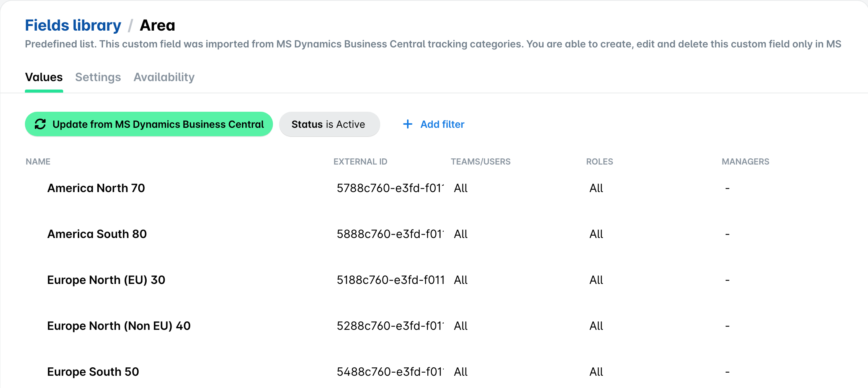This screenshot has height=388, width=868.
Task: Click external ID 5888c760-e3fd-f01
Action: tap(390, 234)
